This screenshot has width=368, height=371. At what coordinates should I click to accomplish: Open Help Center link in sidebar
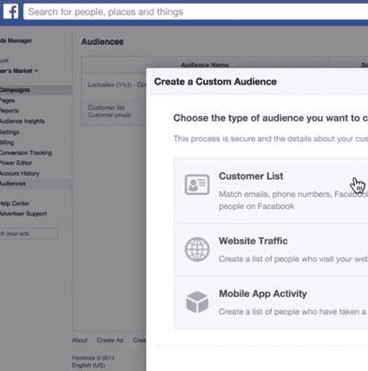tap(15, 203)
